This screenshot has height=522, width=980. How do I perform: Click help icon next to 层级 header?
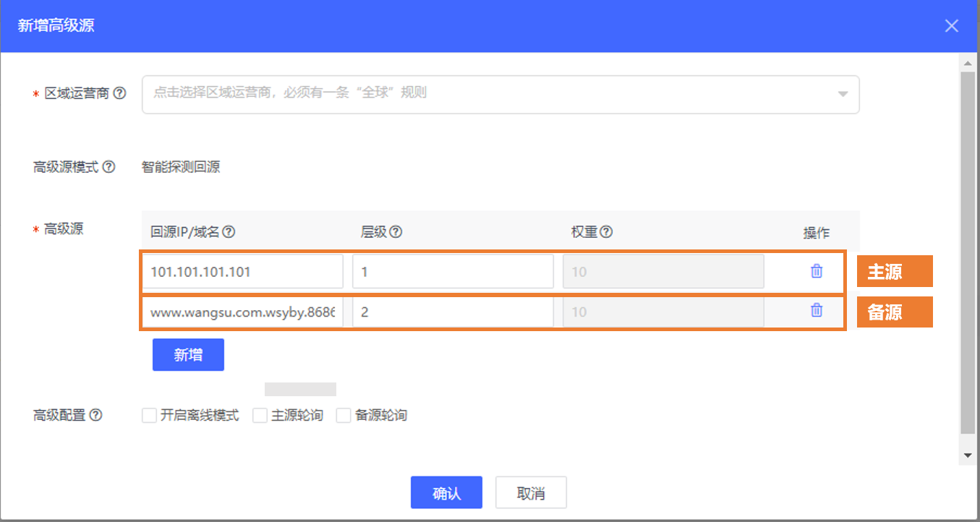[396, 232]
